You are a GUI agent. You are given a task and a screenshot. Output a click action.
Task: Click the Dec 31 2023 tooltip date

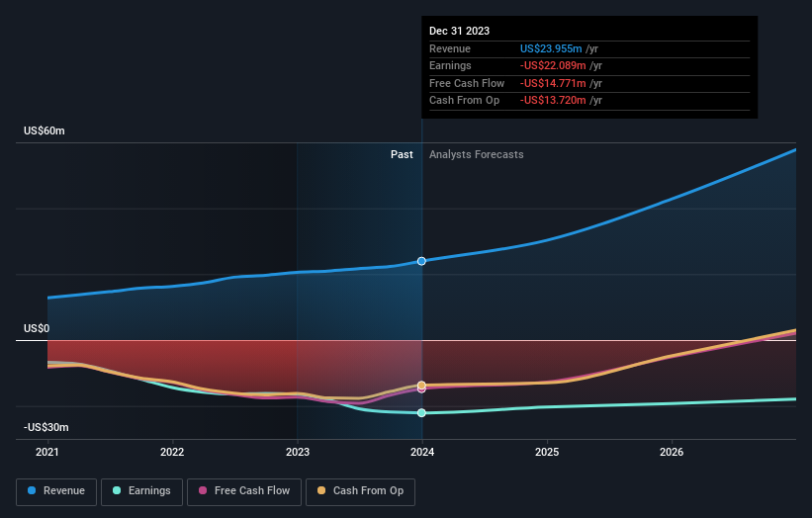tap(459, 31)
